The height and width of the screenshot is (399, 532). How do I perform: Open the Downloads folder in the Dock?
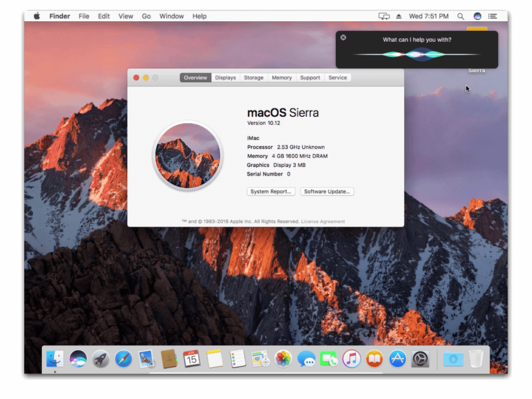coord(453,358)
